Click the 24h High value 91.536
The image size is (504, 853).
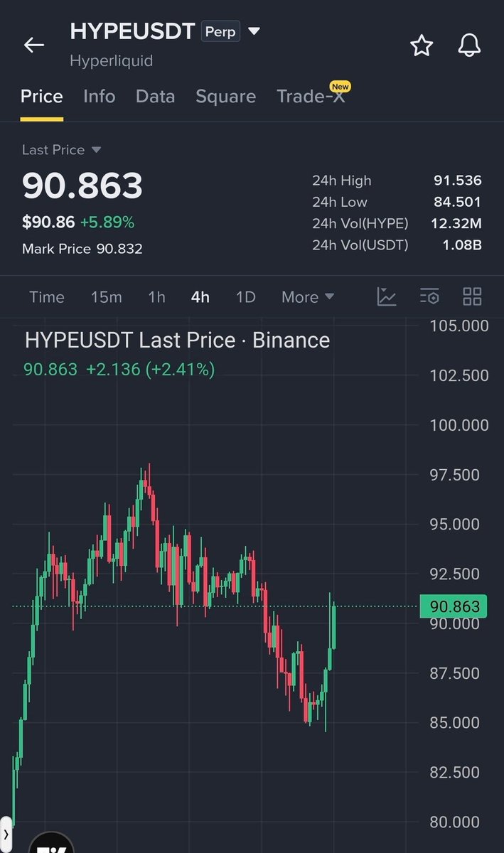pyautogui.click(x=458, y=181)
